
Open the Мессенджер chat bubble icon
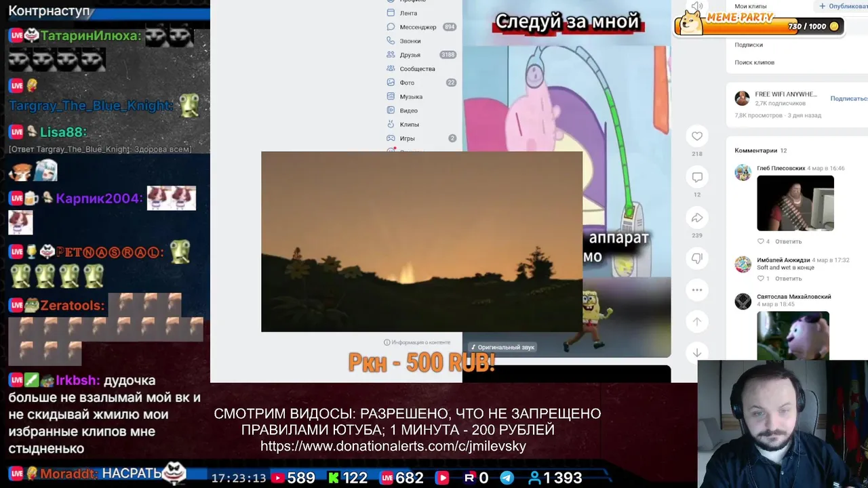tap(391, 27)
